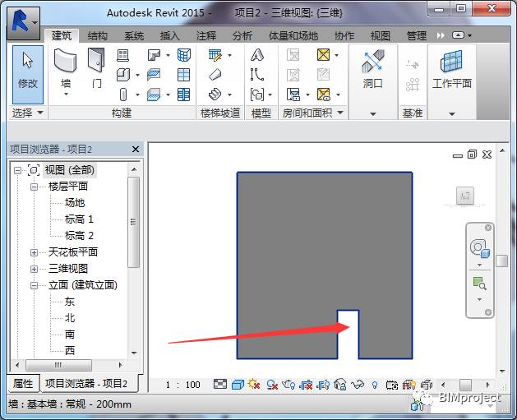
Task: Select the Roof tool icon
Action: (x=154, y=55)
